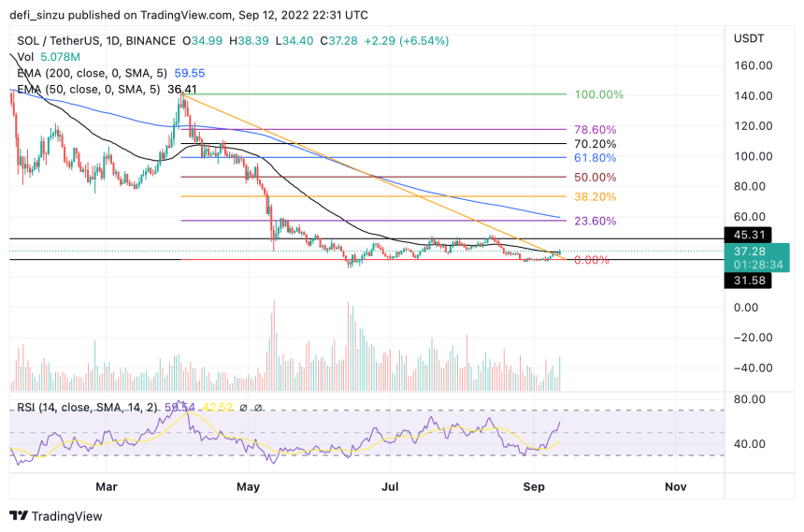
Task: Click the Vol 5.078M indicator label
Action: coord(49,57)
